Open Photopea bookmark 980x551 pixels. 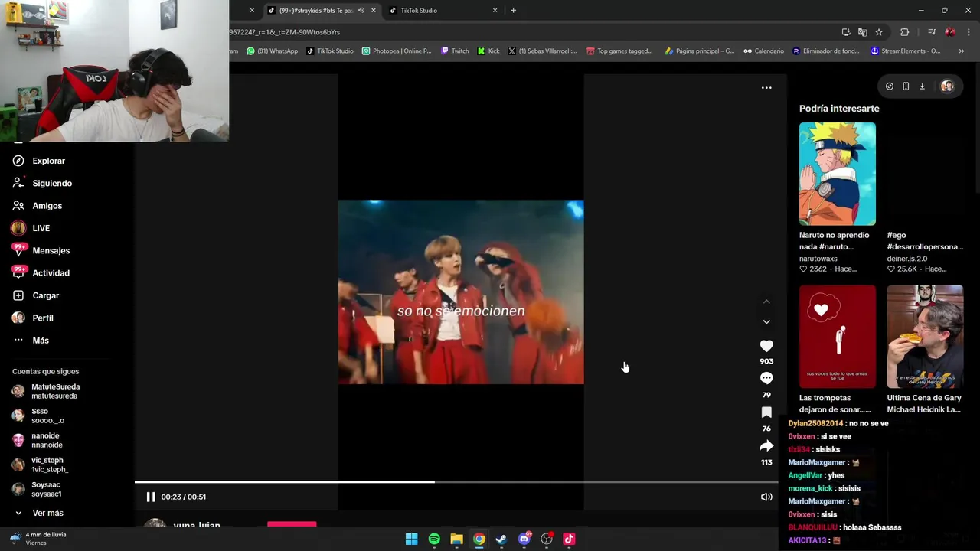pyautogui.click(x=396, y=51)
